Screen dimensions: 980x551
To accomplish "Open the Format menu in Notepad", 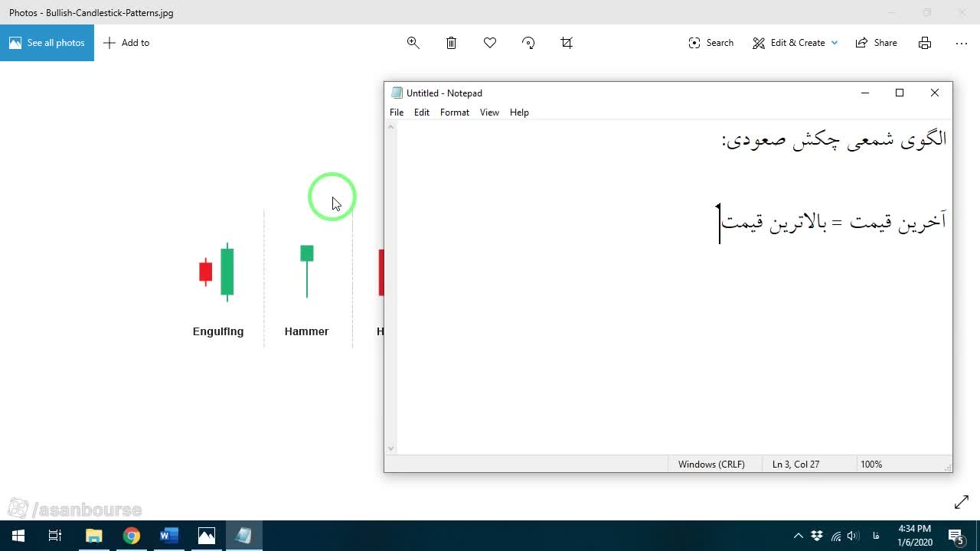I will [x=455, y=112].
